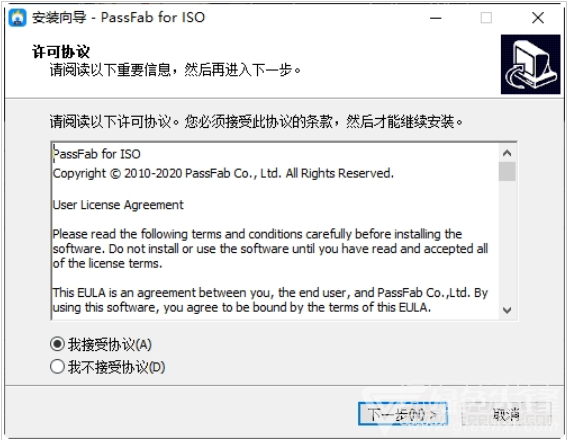
Task: Click the paragraph starting 'This EULA is an agreement'
Action: (270, 300)
